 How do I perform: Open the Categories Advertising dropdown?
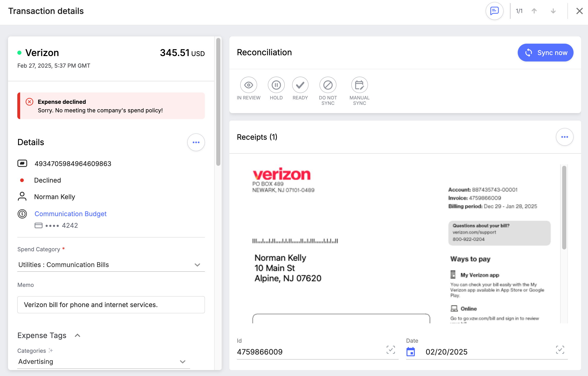click(104, 362)
